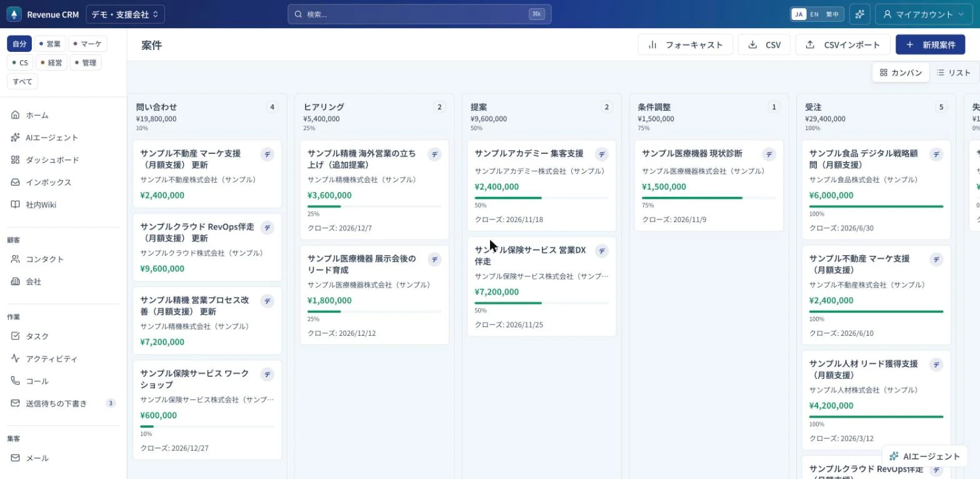980x479 pixels.
Task: Select the マーケ role filter
Action: coord(87,44)
